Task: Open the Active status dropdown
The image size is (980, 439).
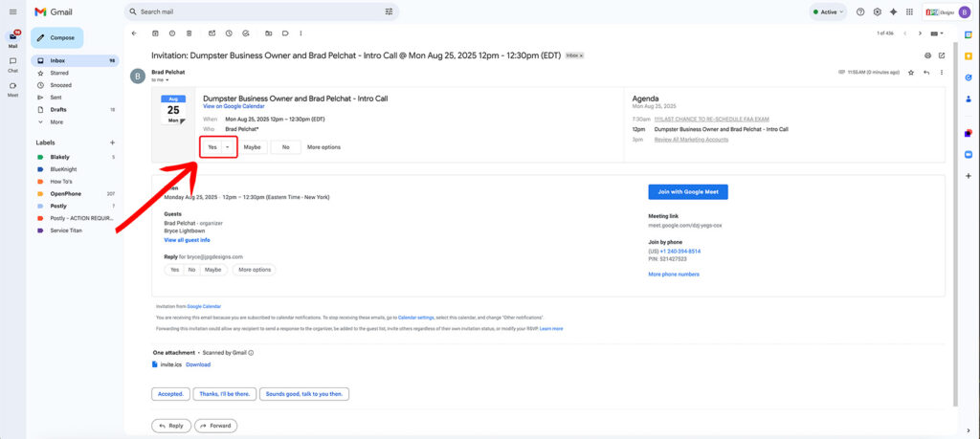Action: click(829, 11)
